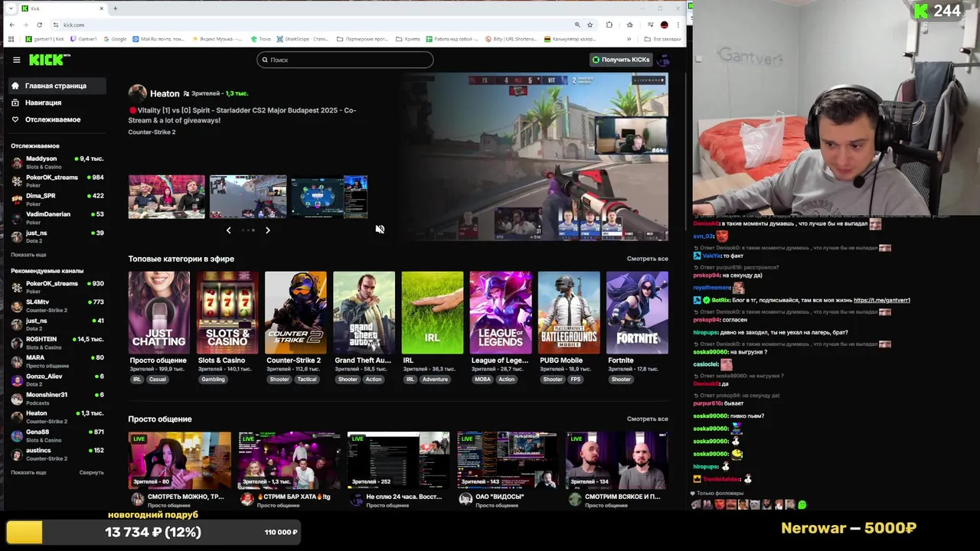Collapse recommended channels with Свернуть
This screenshot has width=980, height=551.
91,472
